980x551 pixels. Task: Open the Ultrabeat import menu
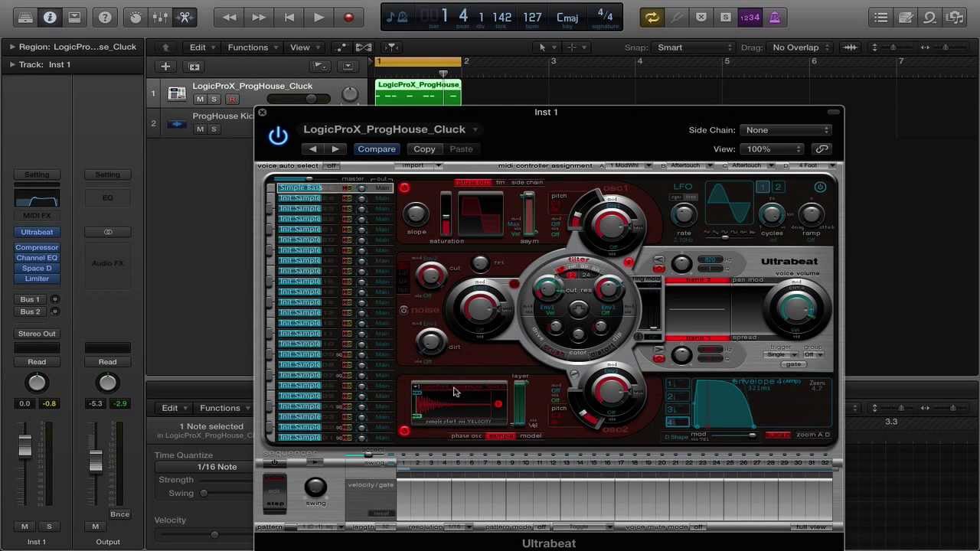[x=417, y=165]
